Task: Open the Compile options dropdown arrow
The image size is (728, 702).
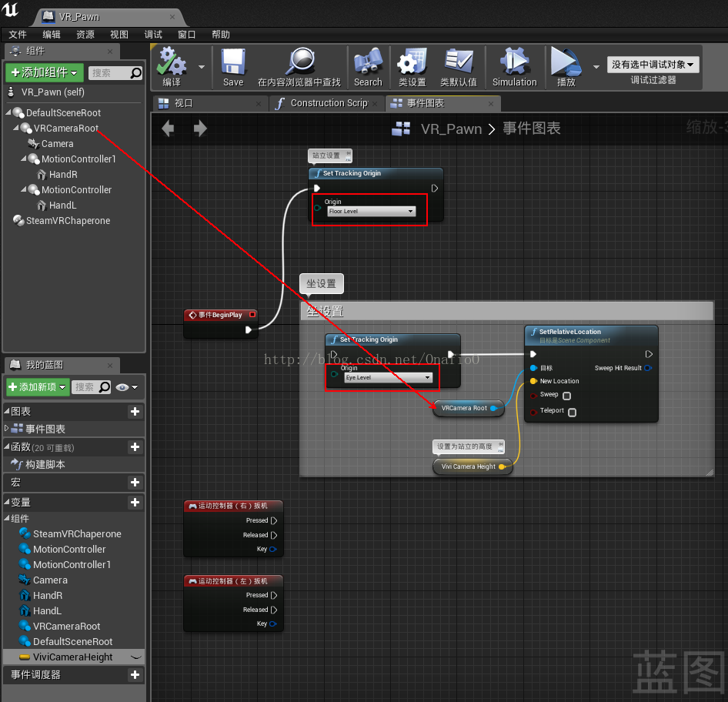Action: click(202, 67)
